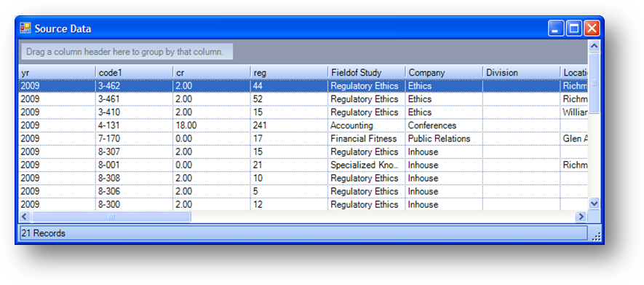Click the window resize grip
This screenshot has width=644, height=285.
pos(597,236)
